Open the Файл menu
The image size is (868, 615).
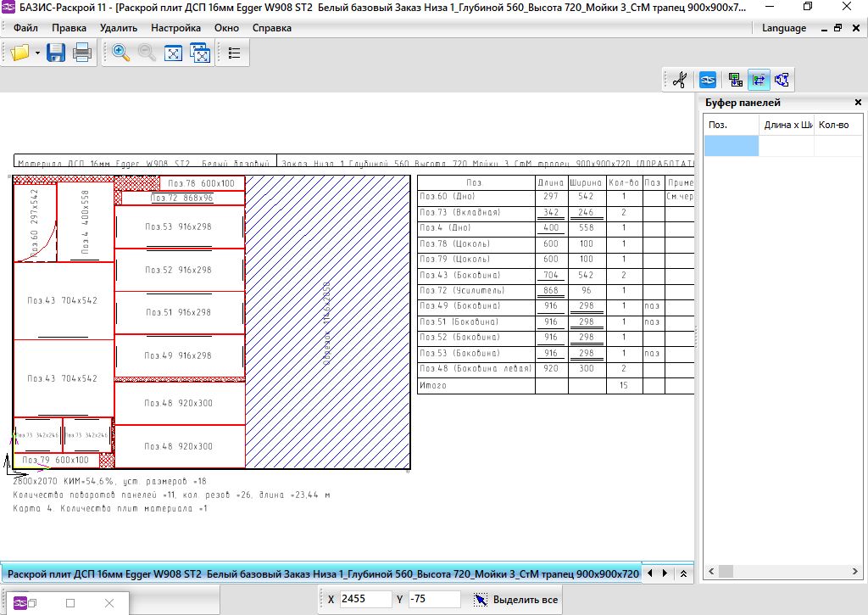[25, 28]
